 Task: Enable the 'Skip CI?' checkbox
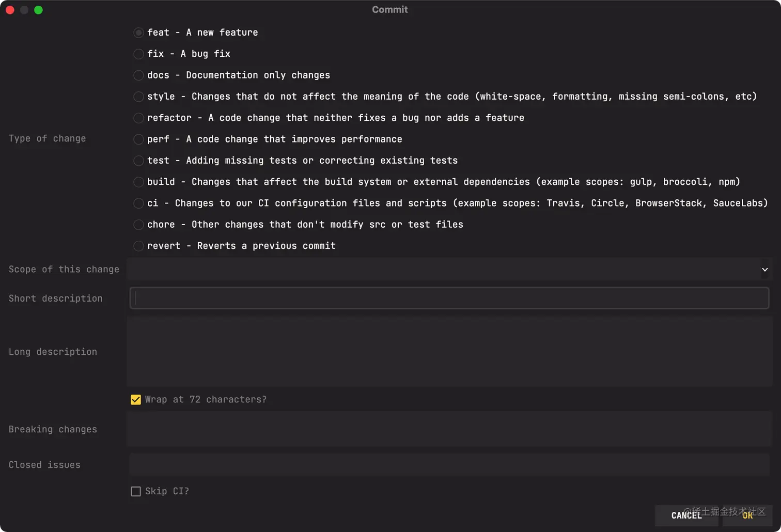pos(136,491)
